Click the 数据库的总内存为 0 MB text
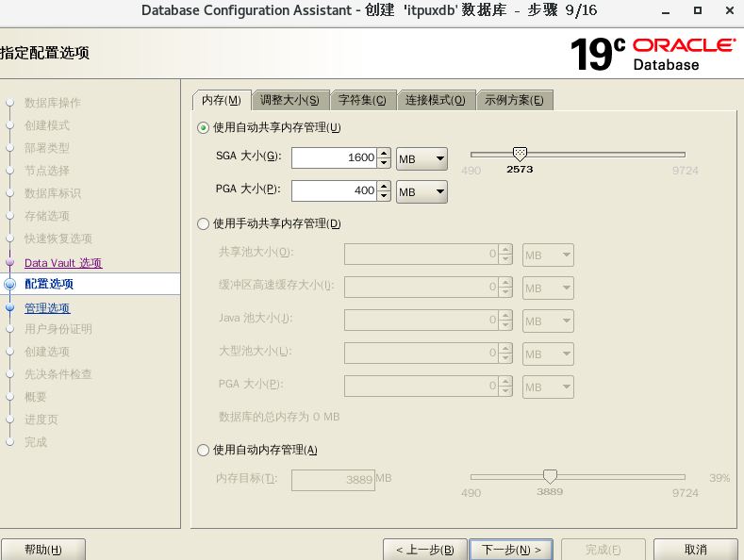Viewport: 744px width, 560px height. pyautogui.click(x=279, y=417)
